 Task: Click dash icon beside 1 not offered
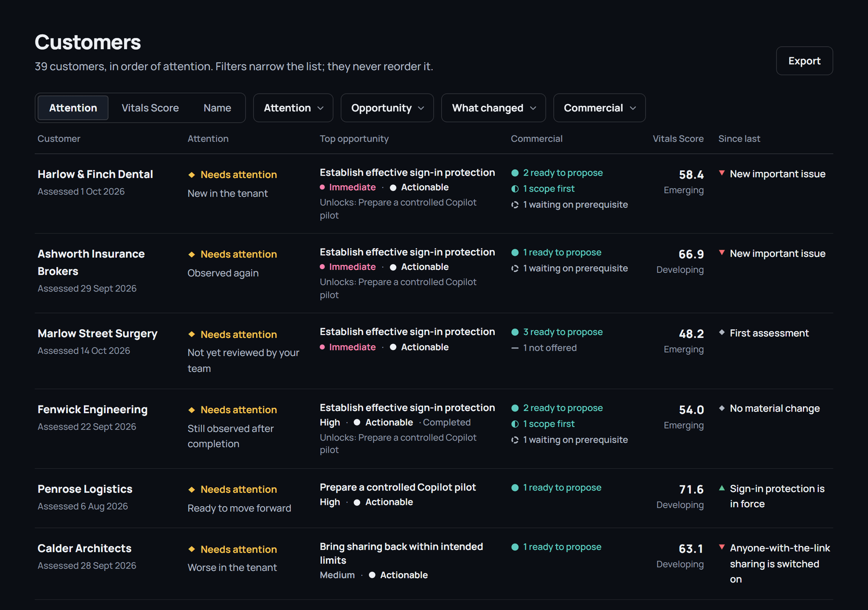515,348
